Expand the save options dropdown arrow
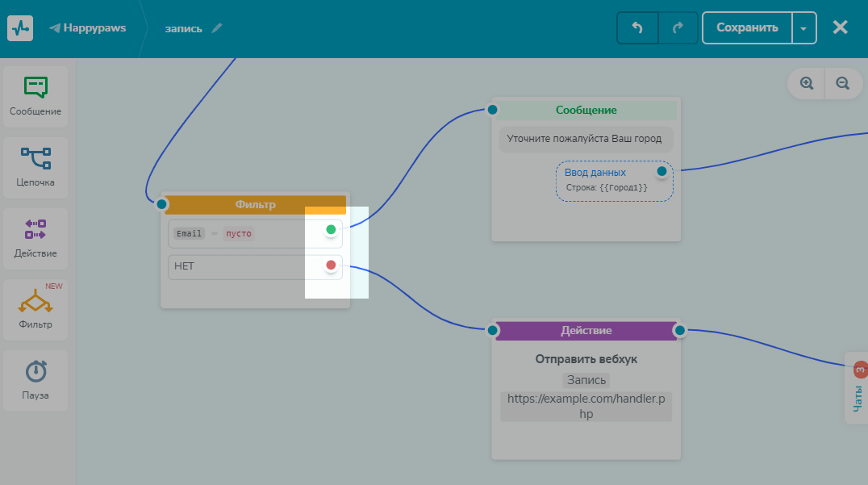The image size is (868, 485). 803,27
